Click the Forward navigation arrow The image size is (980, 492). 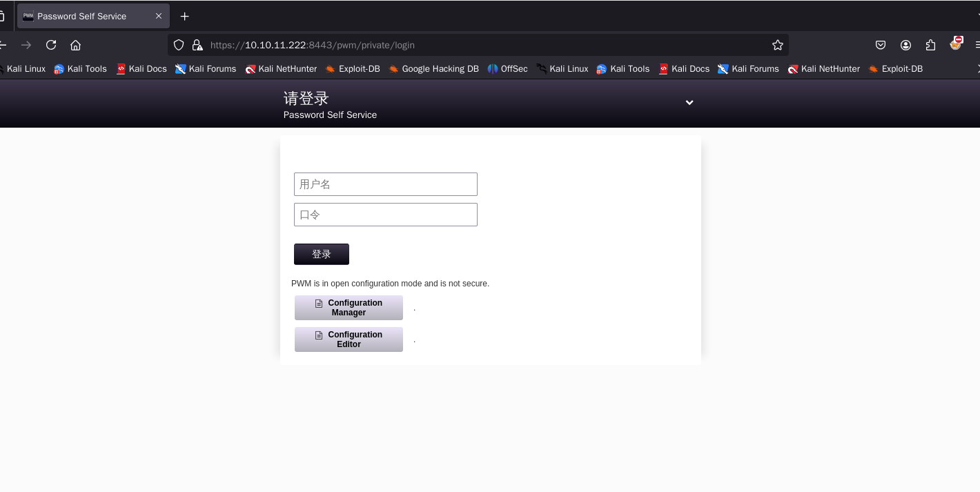pos(26,45)
